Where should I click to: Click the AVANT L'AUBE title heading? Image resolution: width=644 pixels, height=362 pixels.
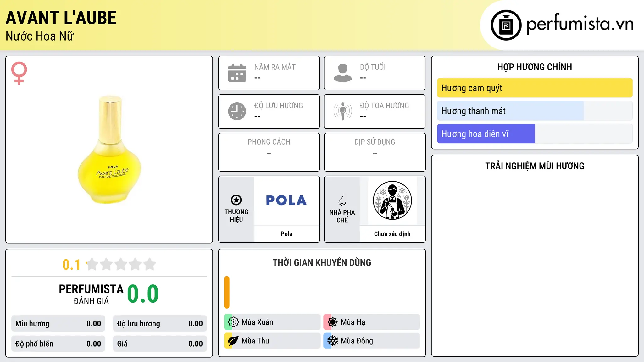coord(61,18)
